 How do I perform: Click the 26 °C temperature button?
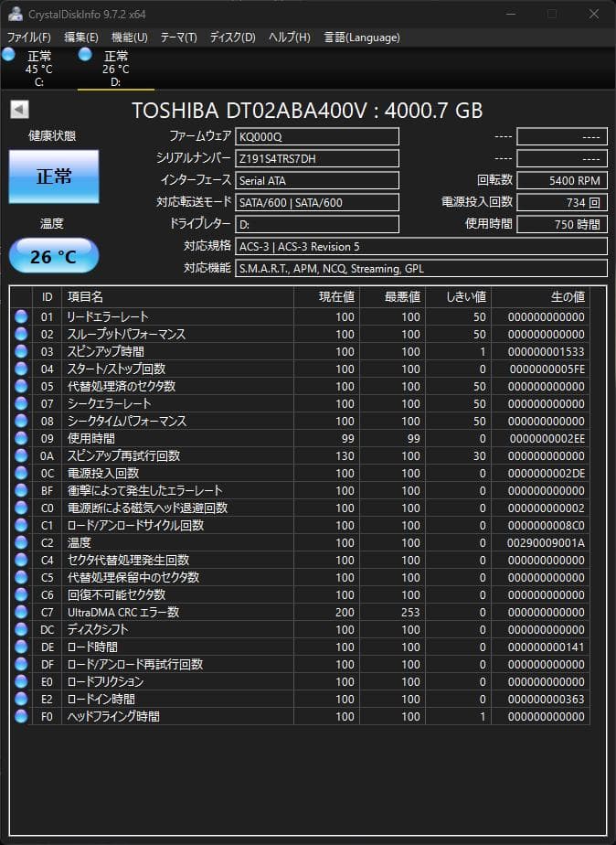tap(54, 256)
